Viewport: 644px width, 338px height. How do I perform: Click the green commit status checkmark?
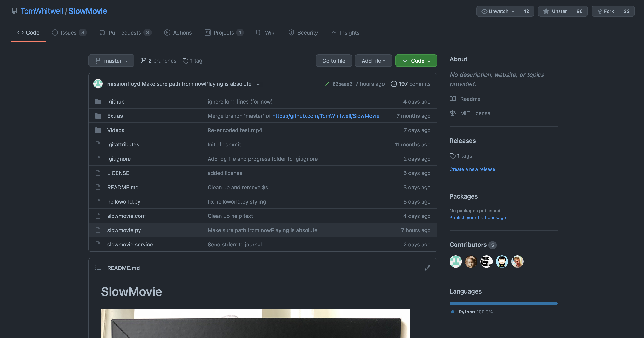pos(326,84)
